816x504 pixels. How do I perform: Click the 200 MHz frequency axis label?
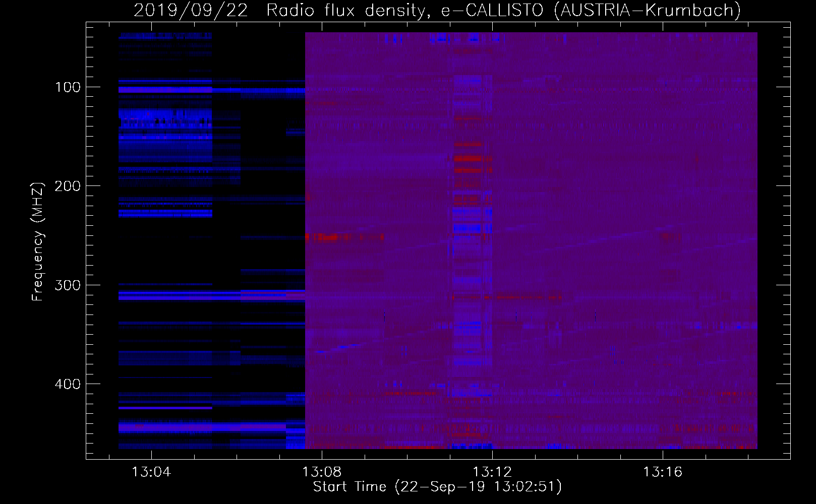[x=68, y=186]
